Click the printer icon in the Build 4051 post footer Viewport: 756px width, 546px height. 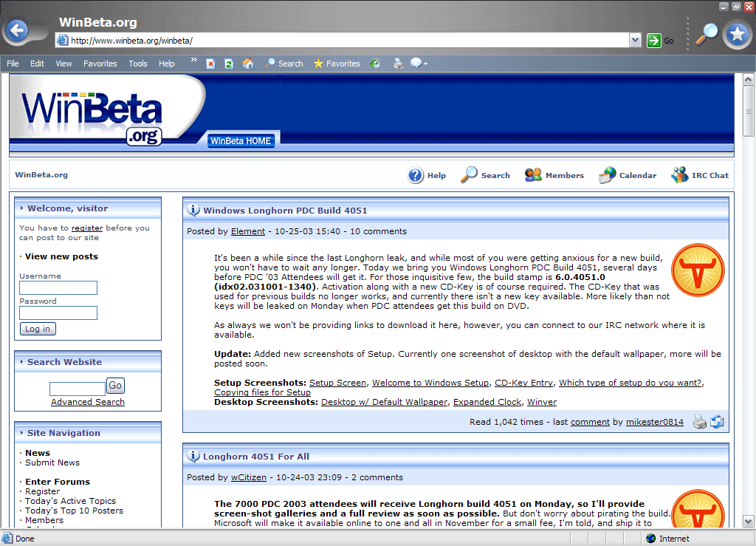pos(700,422)
